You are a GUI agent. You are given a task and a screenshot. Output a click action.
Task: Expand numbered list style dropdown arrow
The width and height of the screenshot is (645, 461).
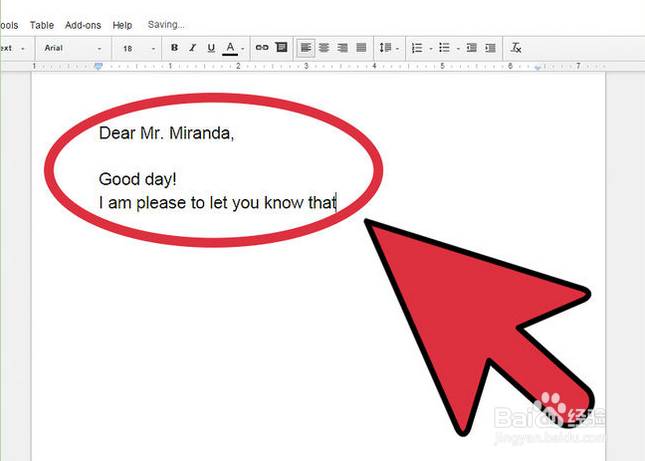coord(431,49)
